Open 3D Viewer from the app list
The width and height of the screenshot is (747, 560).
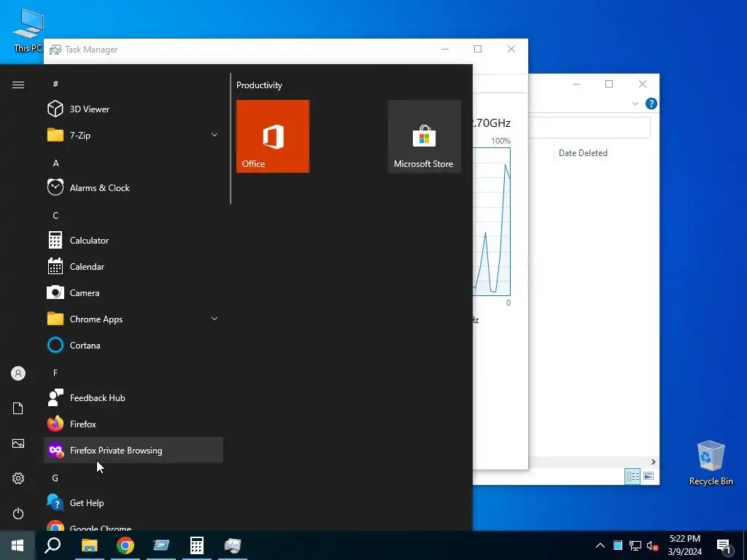(x=133, y=109)
